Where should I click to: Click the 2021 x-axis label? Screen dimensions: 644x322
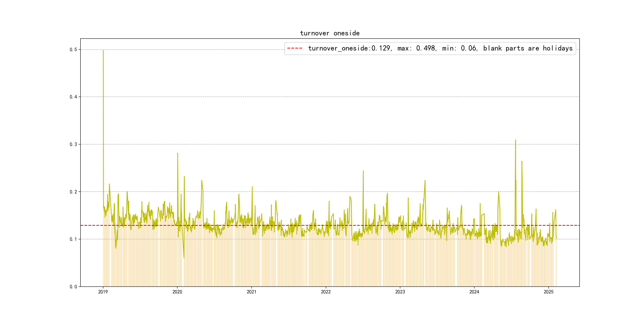tap(251, 292)
